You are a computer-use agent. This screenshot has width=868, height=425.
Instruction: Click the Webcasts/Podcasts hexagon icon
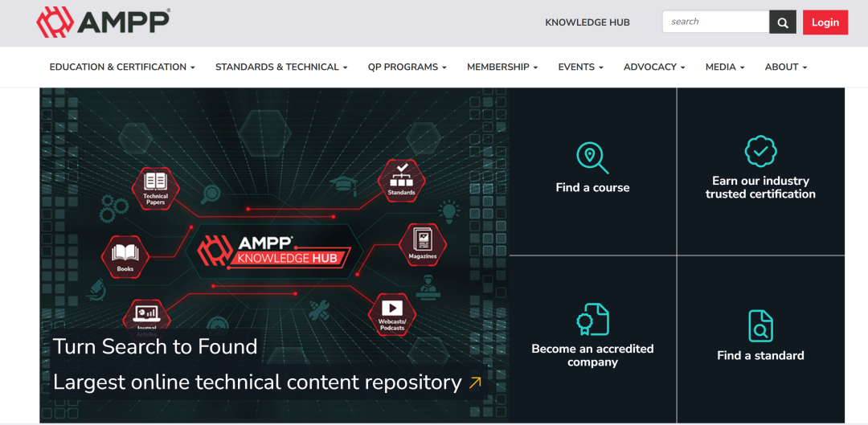(x=392, y=314)
